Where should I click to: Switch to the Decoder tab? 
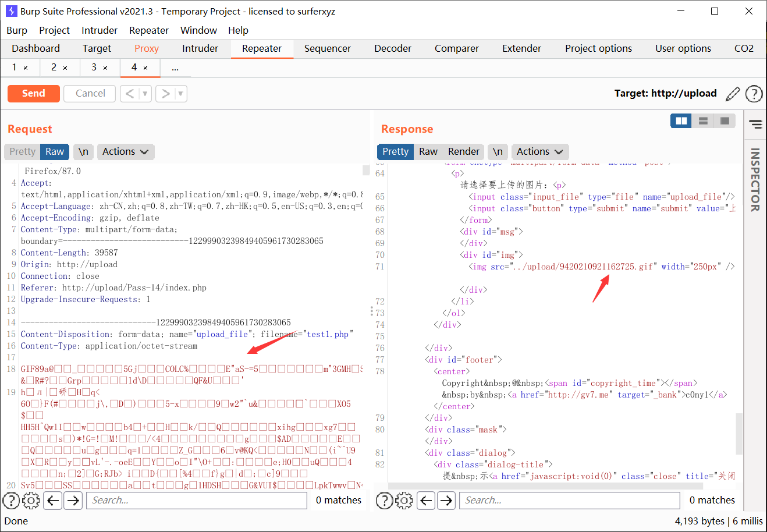coord(393,49)
